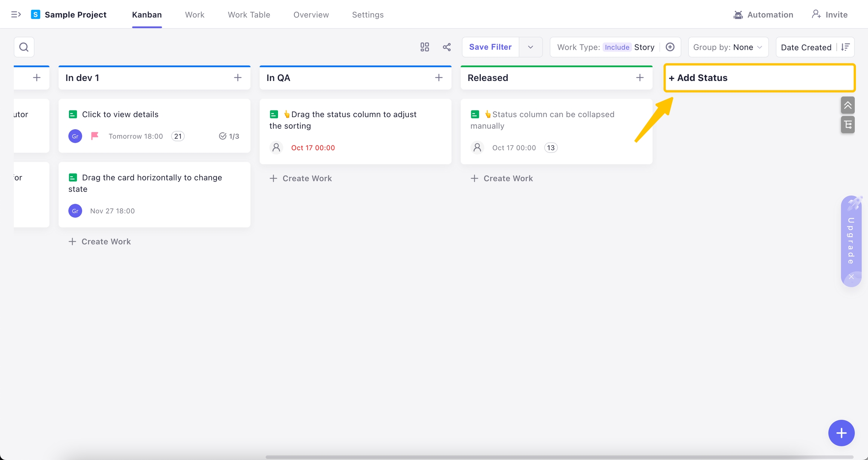
Task: Click the blue floating create button
Action: pos(841,433)
